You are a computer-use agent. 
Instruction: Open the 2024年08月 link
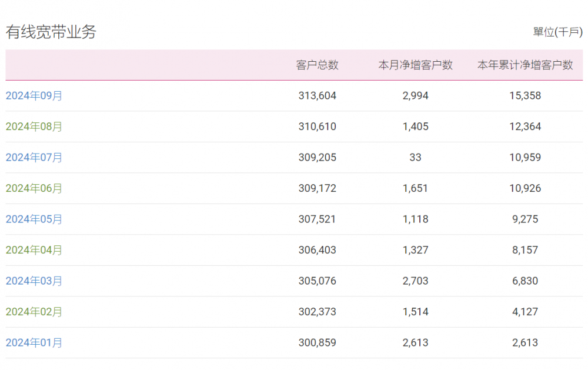34,126
